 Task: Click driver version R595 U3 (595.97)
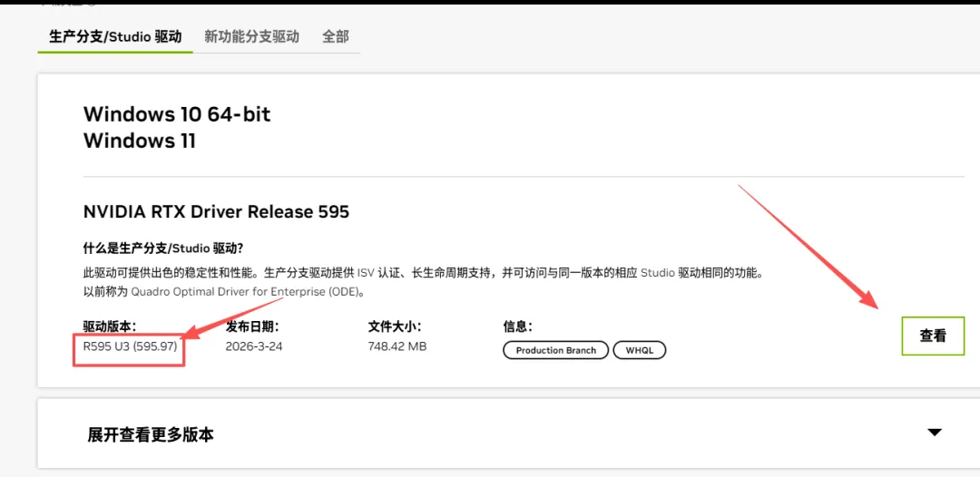[x=130, y=346]
